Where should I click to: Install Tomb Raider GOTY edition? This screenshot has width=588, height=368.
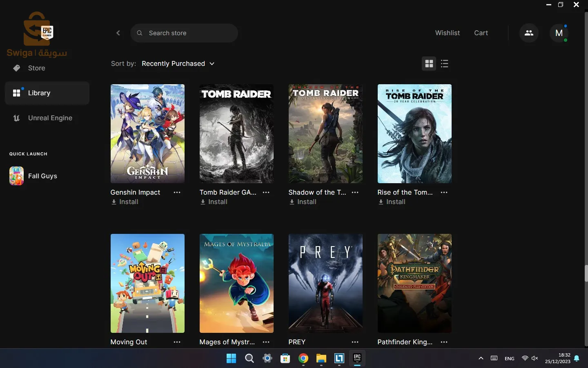tap(214, 202)
